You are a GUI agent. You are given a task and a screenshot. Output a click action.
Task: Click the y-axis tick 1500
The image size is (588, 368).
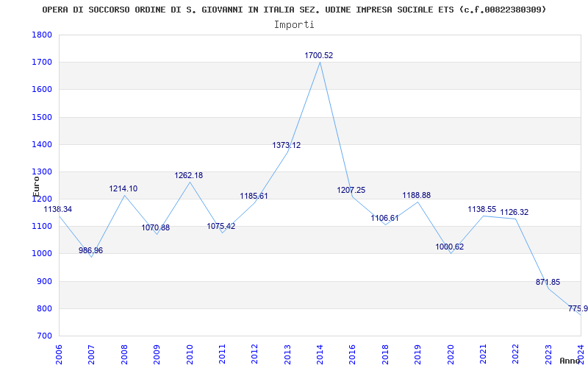click(42, 117)
